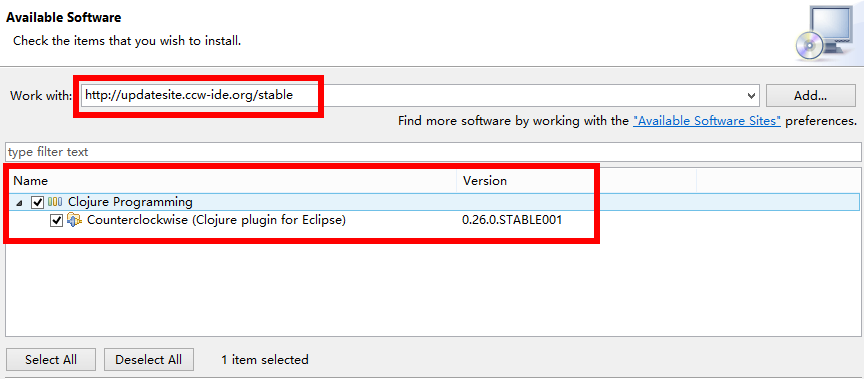Uncheck the Clojure Programming checkbox
This screenshot has width=864, height=379.
pos(37,202)
